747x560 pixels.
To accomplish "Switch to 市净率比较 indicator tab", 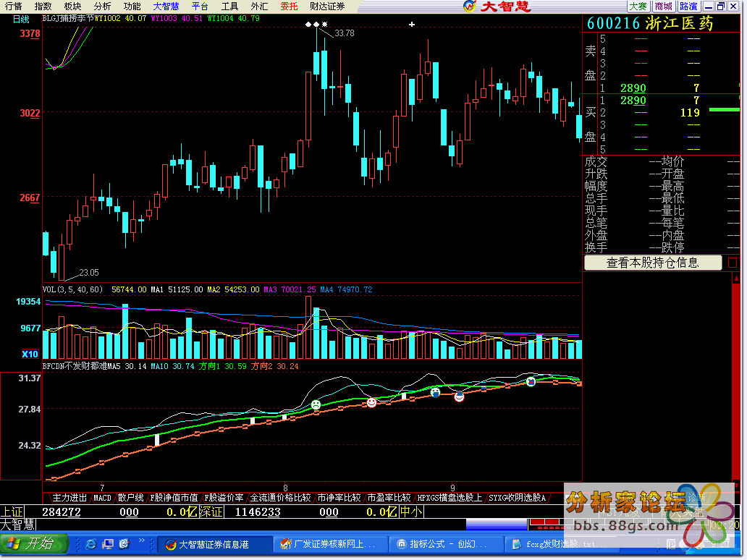I will coord(339,498).
